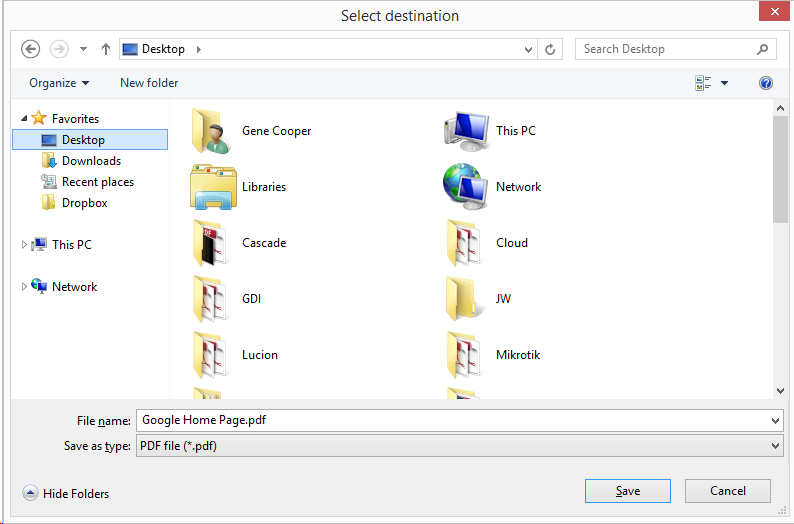Open the address bar history dropdown

(528, 49)
